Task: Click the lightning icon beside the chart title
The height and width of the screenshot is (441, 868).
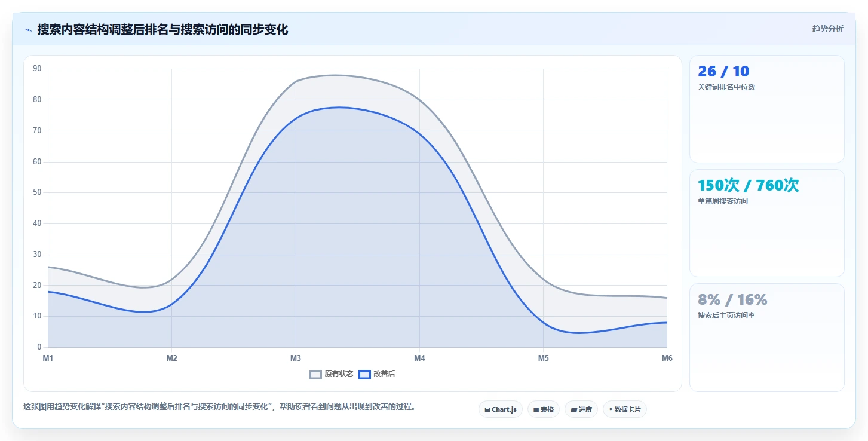Action: pyautogui.click(x=28, y=30)
